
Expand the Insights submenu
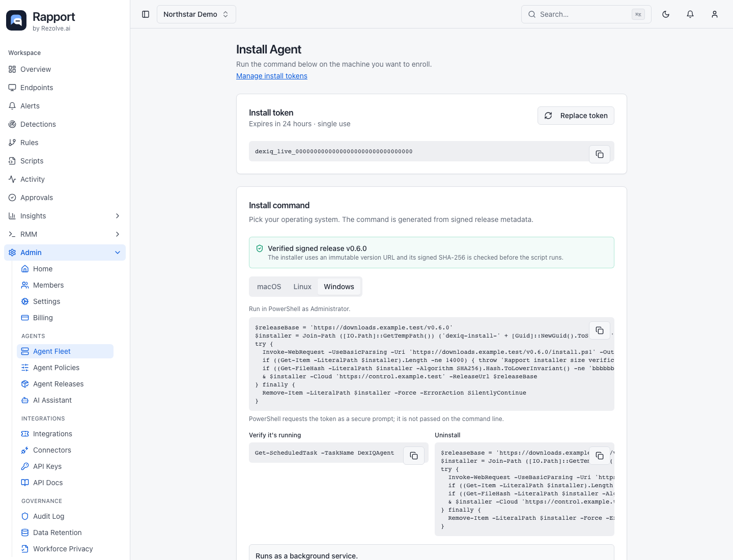(x=65, y=216)
